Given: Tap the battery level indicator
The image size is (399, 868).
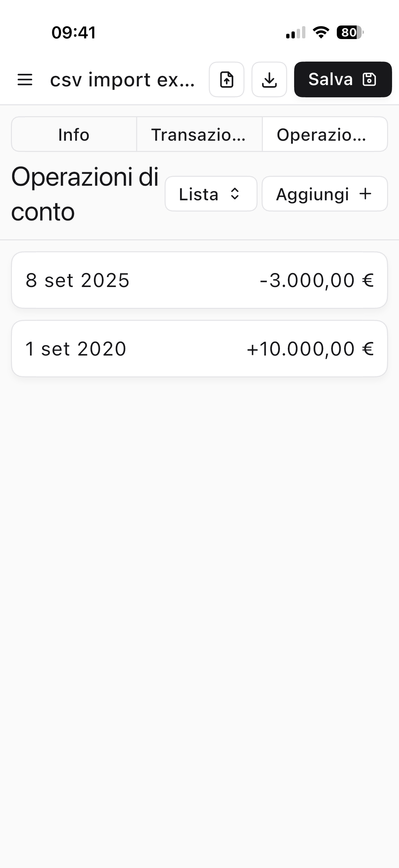Looking at the screenshot, I should click(x=350, y=32).
